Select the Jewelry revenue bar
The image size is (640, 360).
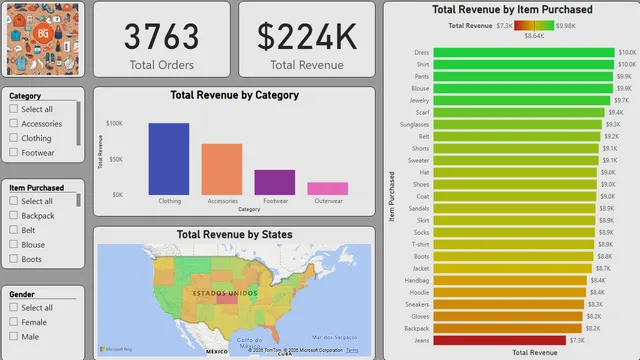tap(522, 100)
